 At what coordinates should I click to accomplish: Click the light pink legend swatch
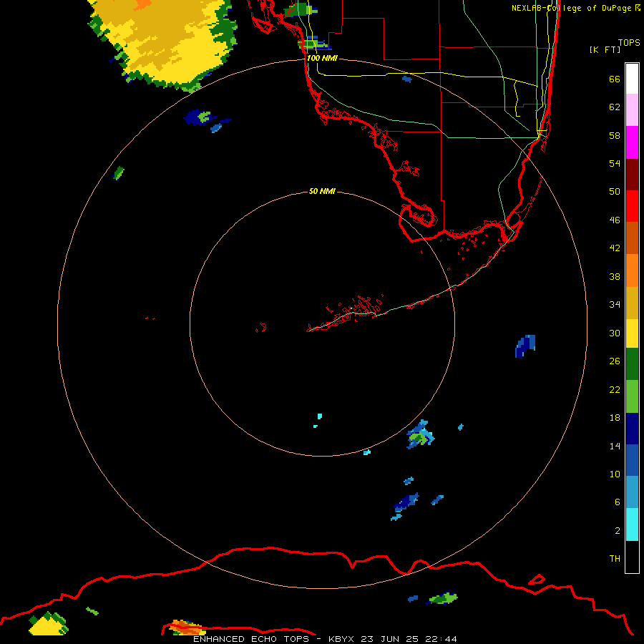tap(632, 109)
